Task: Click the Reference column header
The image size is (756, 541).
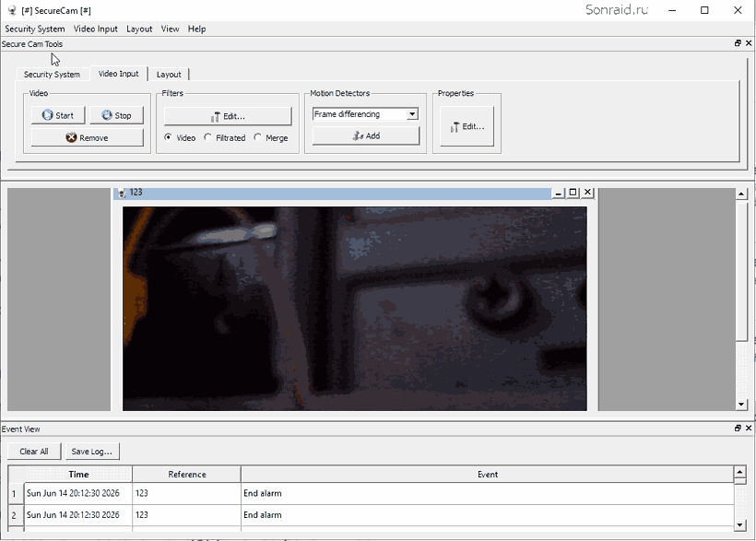Action: pos(186,475)
